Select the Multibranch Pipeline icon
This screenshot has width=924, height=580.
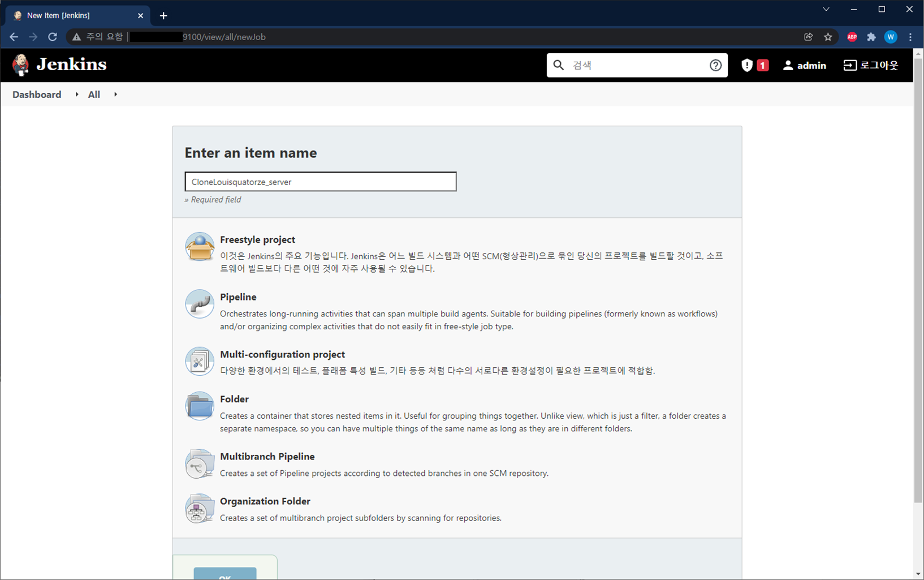[x=200, y=463]
